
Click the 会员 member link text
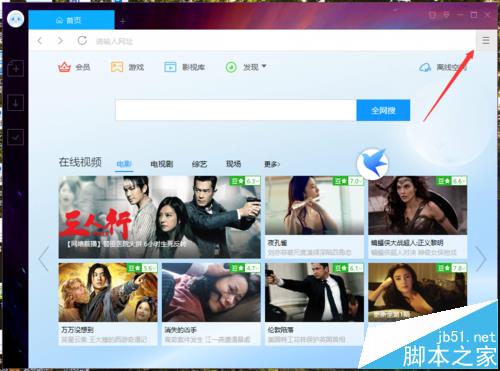(x=83, y=67)
